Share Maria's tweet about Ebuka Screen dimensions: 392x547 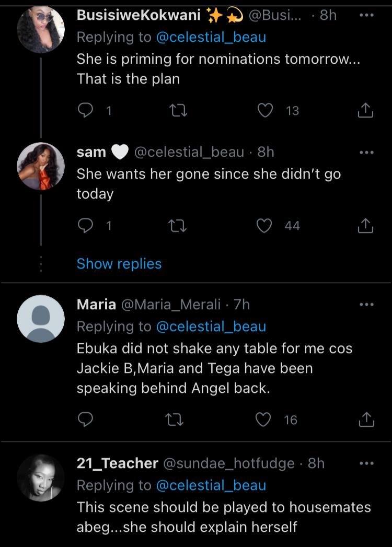365,418
